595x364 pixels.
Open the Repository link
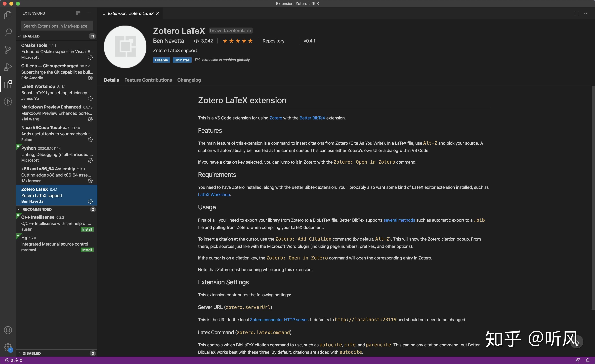coord(273,41)
